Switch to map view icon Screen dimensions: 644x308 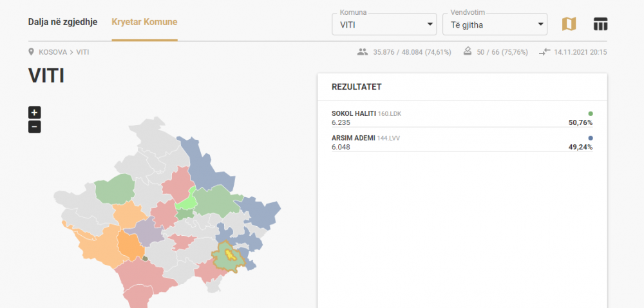tap(569, 24)
